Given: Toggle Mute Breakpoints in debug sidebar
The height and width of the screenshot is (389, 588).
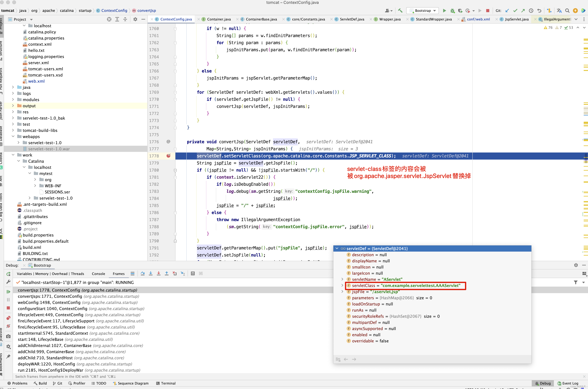Looking at the screenshot, I should (8, 326).
